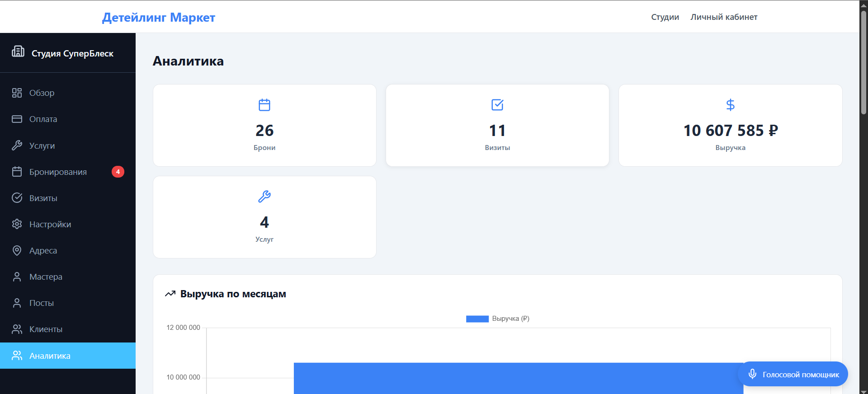Click the 10 000 000 axis label
Image resolution: width=868 pixels, height=394 pixels.
click(x=183, y=377)
